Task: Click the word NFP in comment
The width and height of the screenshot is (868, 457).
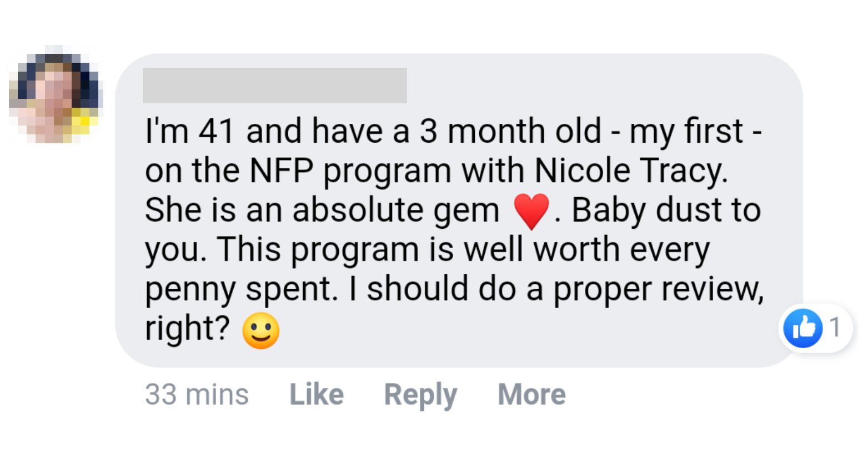Action: click(281, 170)
